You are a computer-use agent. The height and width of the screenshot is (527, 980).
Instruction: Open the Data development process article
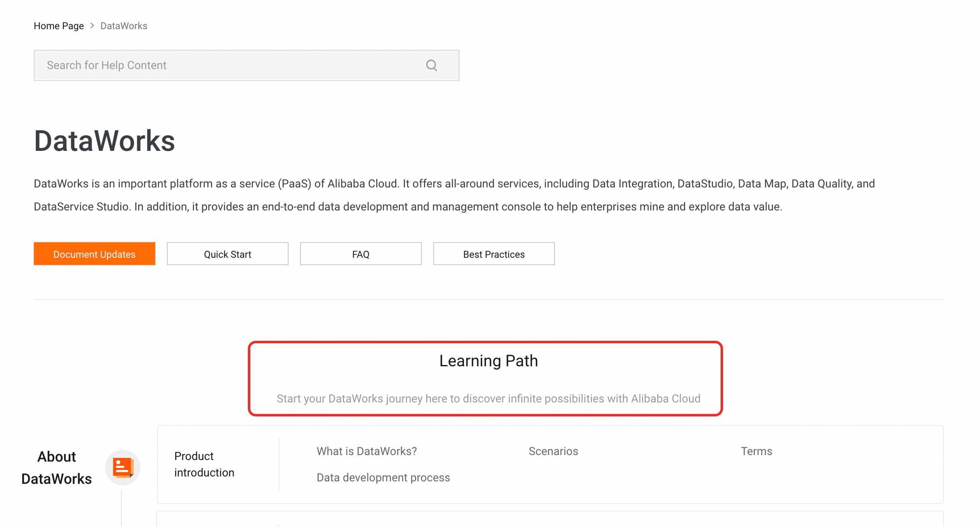(383, 477)
